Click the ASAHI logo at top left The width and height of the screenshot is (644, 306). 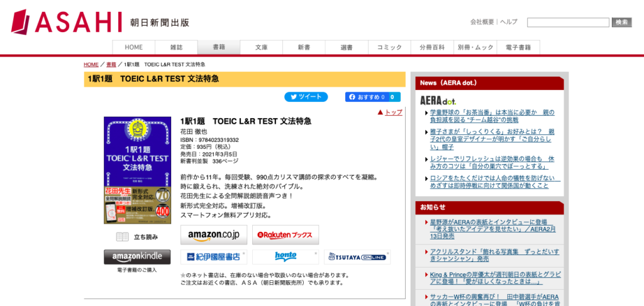[x=67, y=22]
